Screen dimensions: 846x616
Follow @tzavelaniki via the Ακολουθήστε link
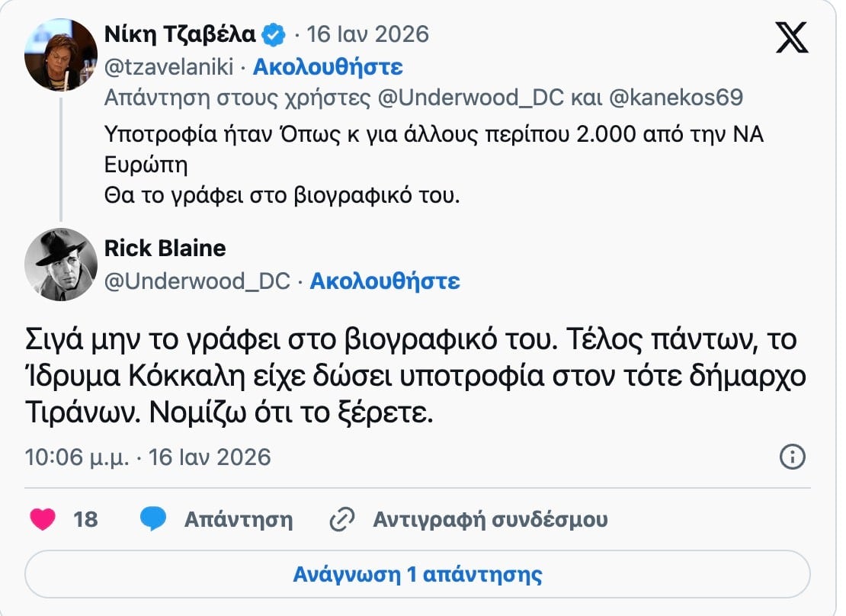point(331,68)
